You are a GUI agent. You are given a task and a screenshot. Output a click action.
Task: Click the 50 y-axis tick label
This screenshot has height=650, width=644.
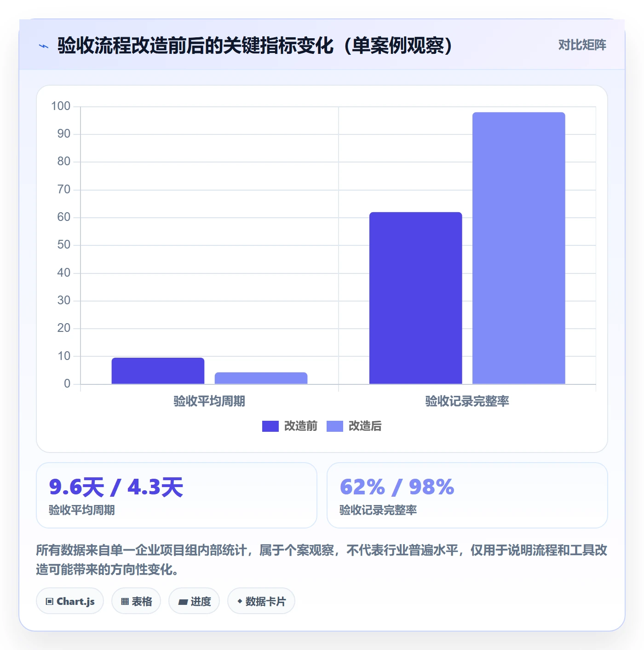click(64, 245)
